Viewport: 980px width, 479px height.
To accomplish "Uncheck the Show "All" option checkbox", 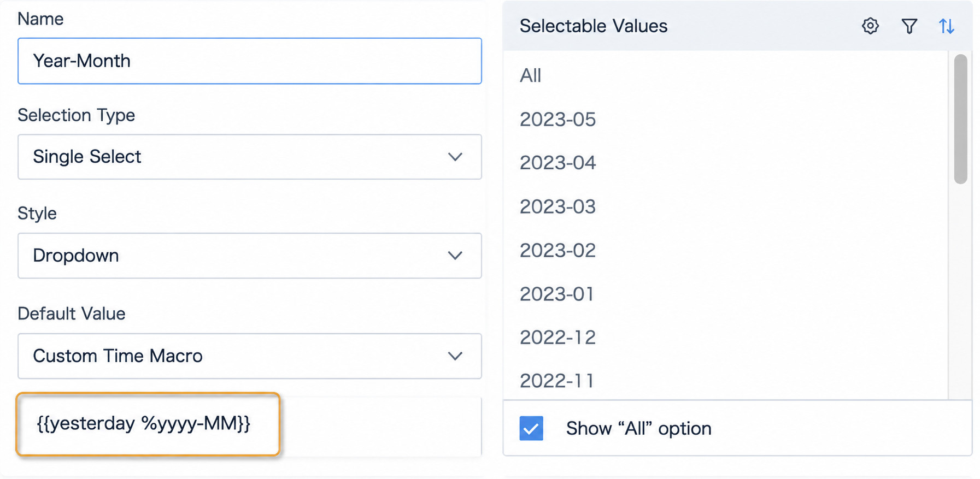I will click(x=531, y=428).
